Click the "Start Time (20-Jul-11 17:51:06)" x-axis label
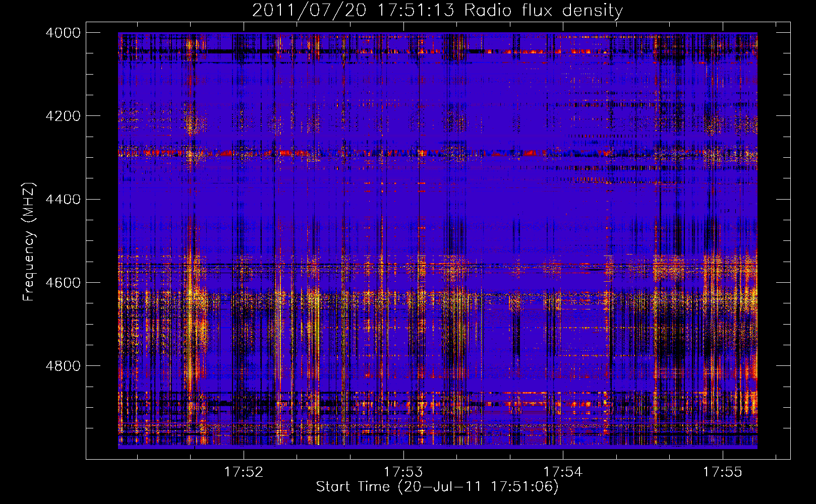The width and height of the screenshot is (816, 504). point(437,487)
